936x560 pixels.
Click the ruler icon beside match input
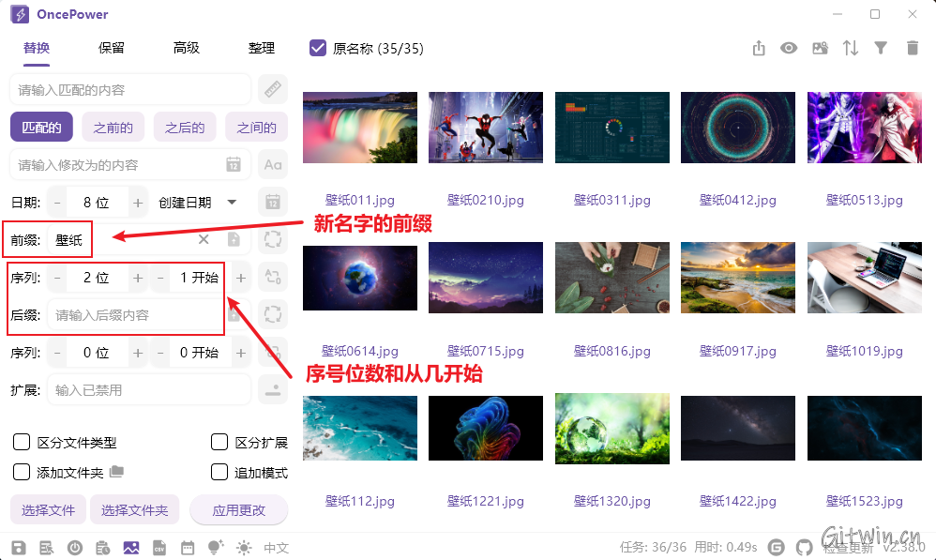272,90
